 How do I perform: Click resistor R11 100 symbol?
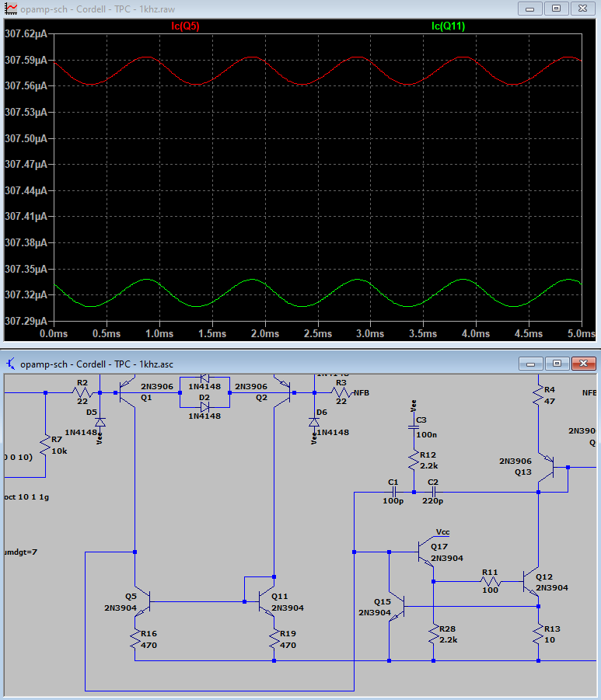pyautogui.click(x=490, y=581)
